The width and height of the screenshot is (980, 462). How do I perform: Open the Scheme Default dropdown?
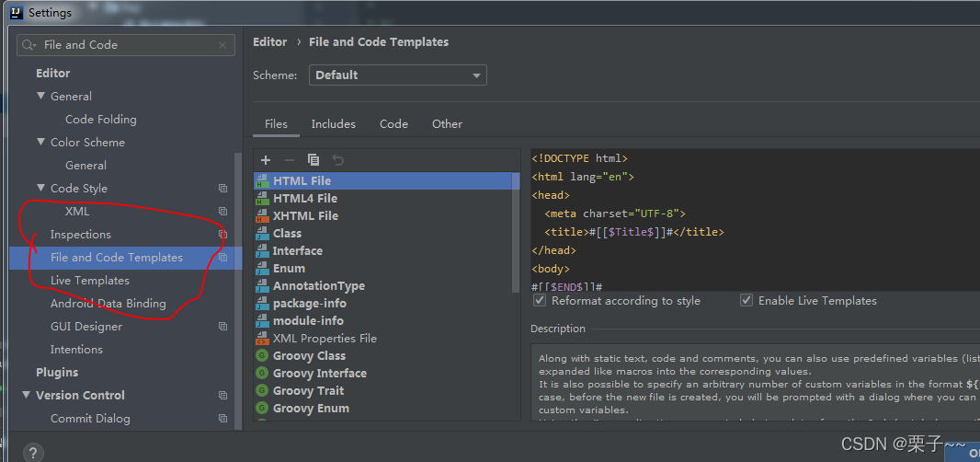(397, 75)
